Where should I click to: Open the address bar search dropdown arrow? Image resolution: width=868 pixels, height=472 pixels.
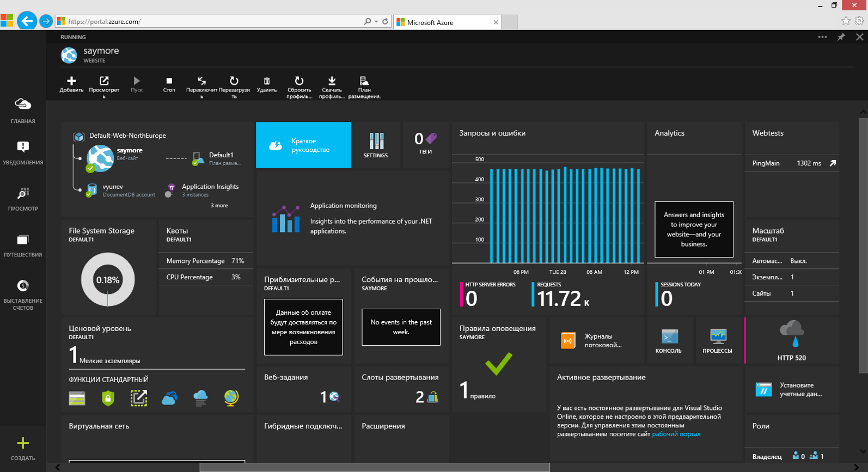[x=376, y=21]
